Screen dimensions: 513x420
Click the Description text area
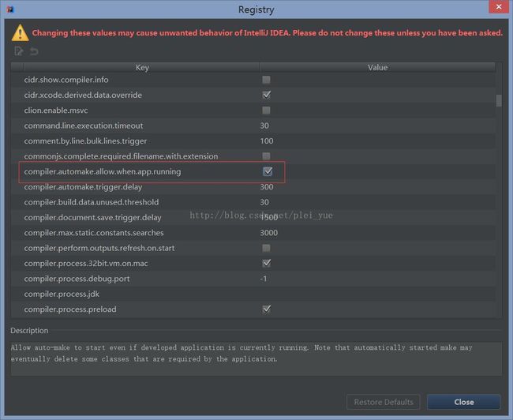pyautogui.click(x=256, y=358)
